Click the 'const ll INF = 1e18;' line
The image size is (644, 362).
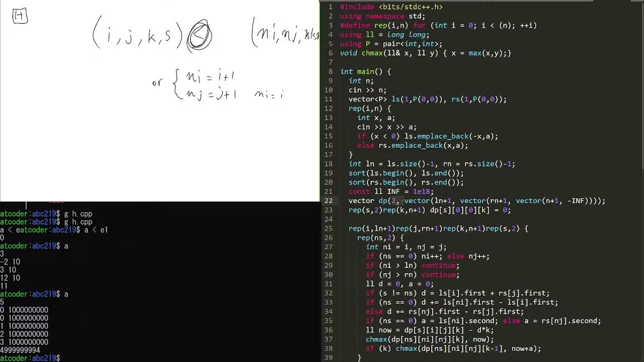[391, 191]
